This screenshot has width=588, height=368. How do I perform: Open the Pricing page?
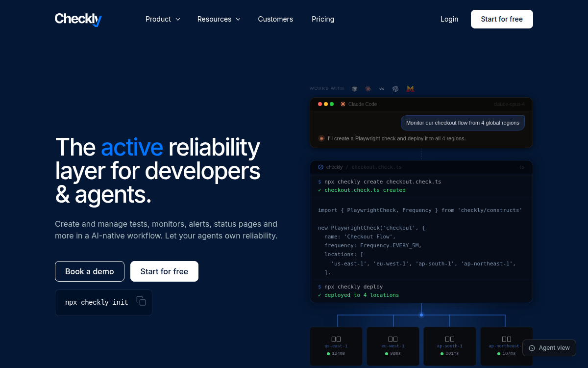(323, 19)
